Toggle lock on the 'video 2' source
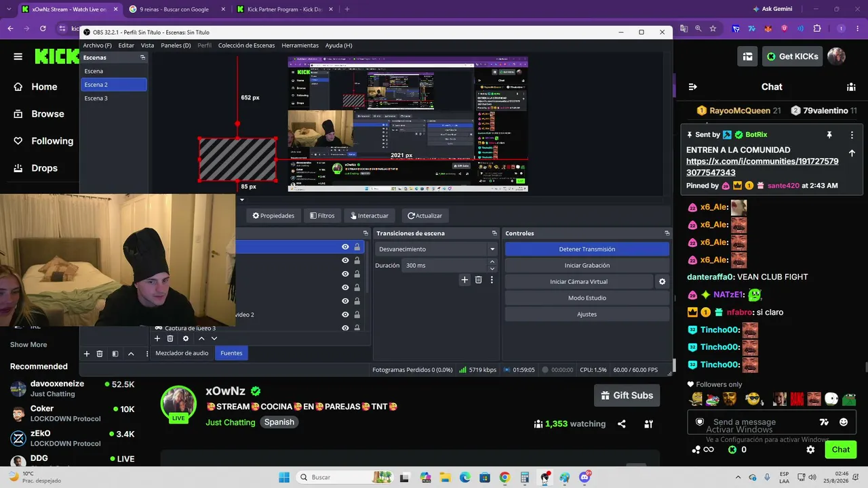Viewport: 868px width, 488px height. (357, 314)
